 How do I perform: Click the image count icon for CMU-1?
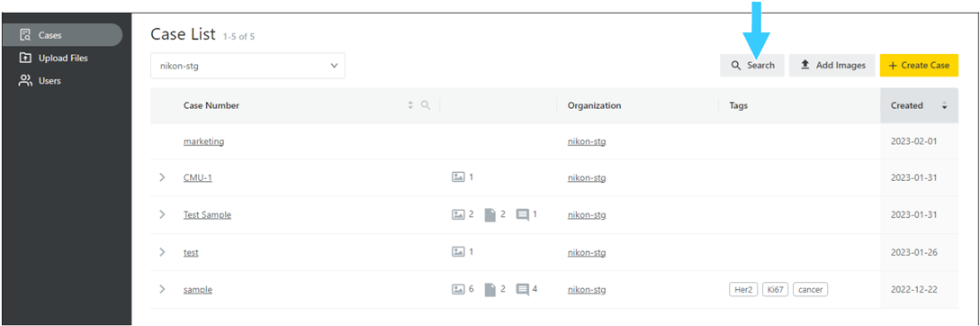(x=458, y=177)
